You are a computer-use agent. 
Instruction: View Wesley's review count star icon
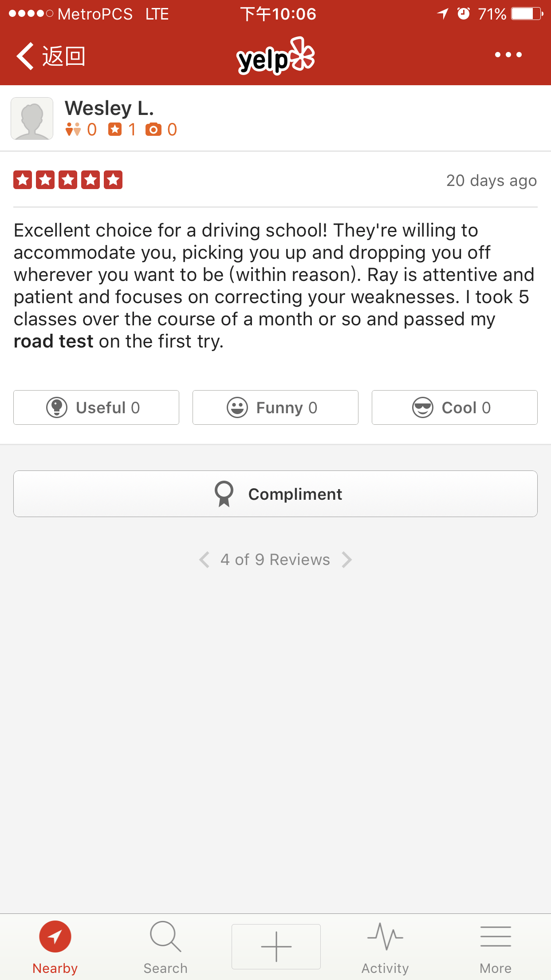click(x=115, y=130)
